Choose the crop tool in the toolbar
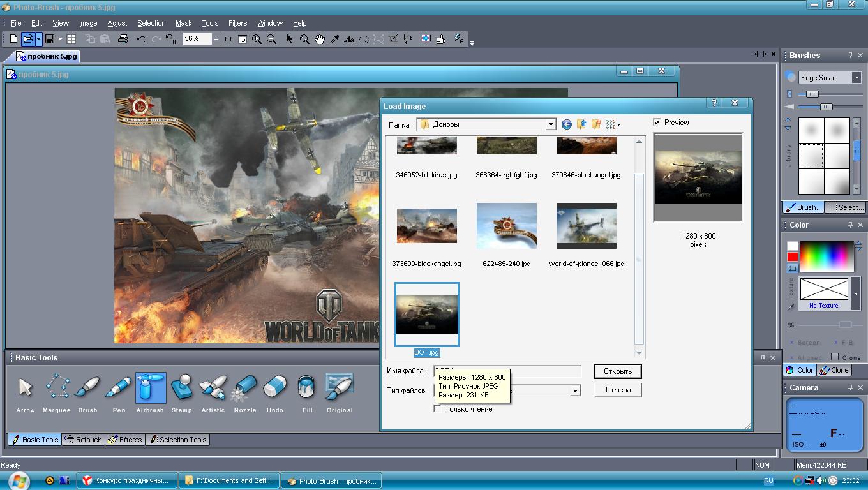 393,40
